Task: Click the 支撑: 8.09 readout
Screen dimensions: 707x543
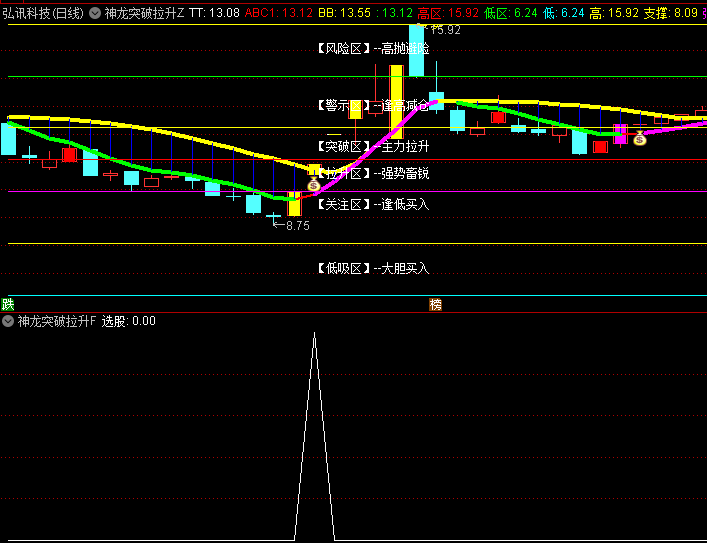Action: 670,13
